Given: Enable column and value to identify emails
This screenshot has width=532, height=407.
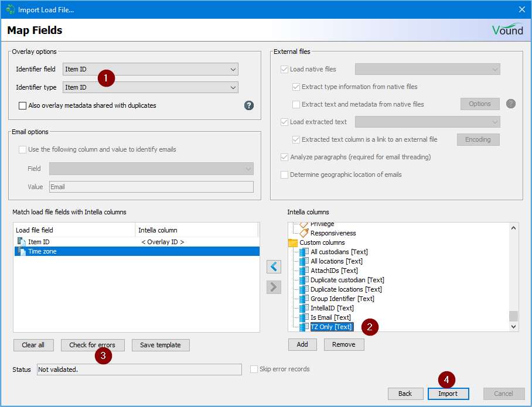Looking at the screenshot, I should [22, 149].
